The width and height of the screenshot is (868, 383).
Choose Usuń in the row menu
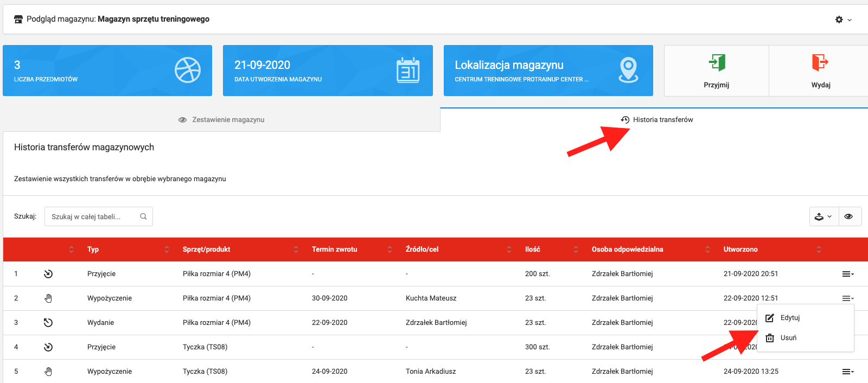click(788, 338)
